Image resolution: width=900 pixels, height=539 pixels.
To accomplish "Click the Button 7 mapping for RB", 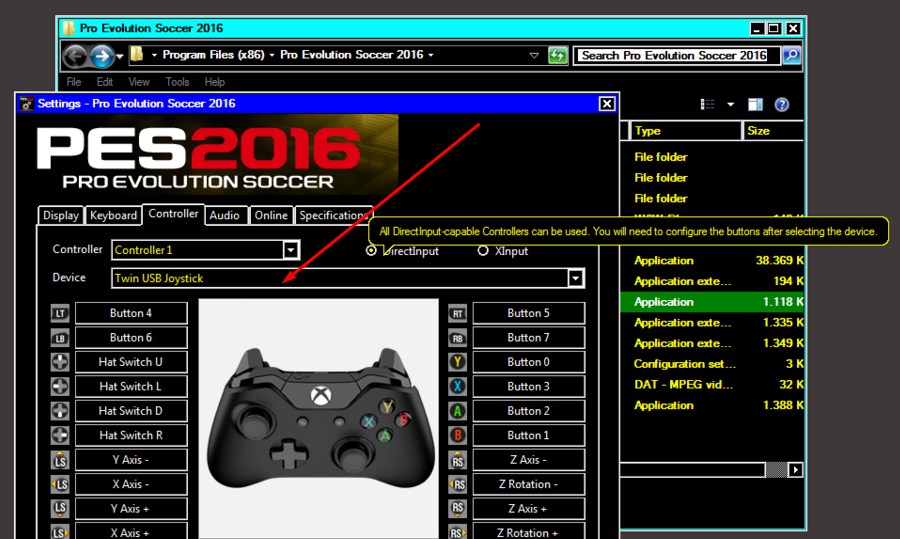I will (x=529, y=338).
